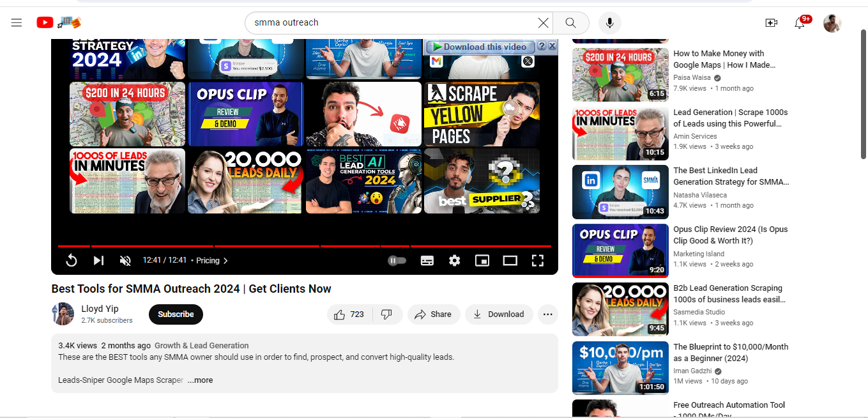The height and width of the screenshot is (418, 868).
Task: Open notifications bell
Action: [800, 23]
